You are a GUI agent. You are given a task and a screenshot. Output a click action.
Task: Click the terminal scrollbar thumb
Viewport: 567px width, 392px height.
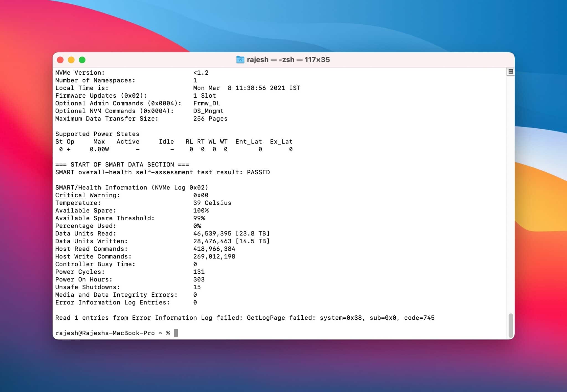click(511, 325)
